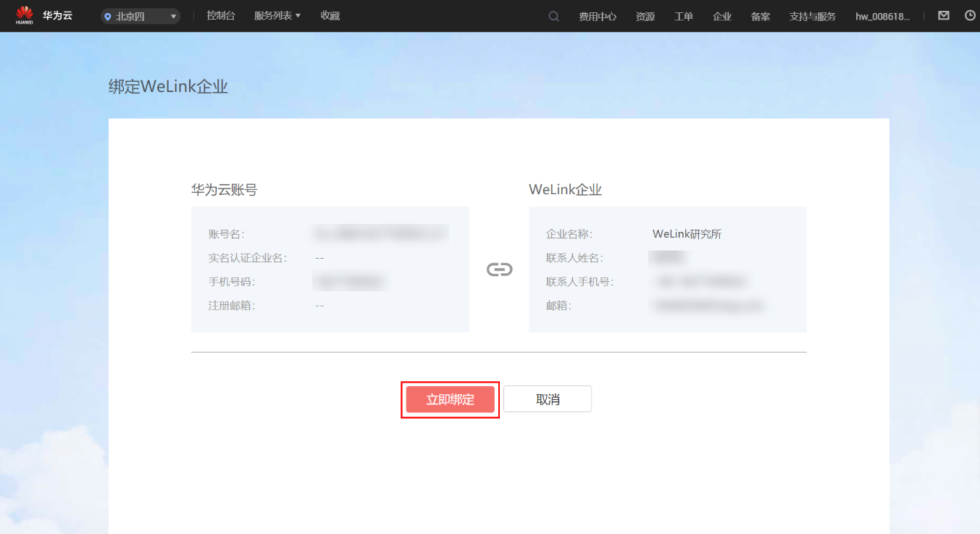Image resolution: width=980 pixels, height=534 pixels.
Task: Click the 邮箱 label in WeLink panel
Action: [x=559, y=306]
